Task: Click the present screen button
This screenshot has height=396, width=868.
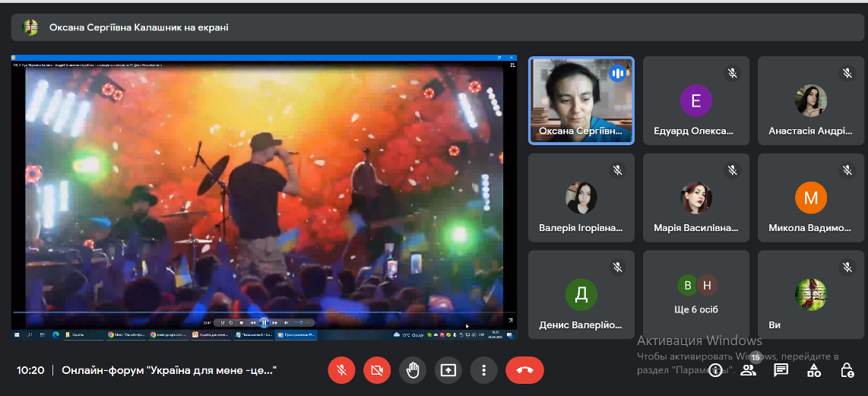Action: pos(448,370)
